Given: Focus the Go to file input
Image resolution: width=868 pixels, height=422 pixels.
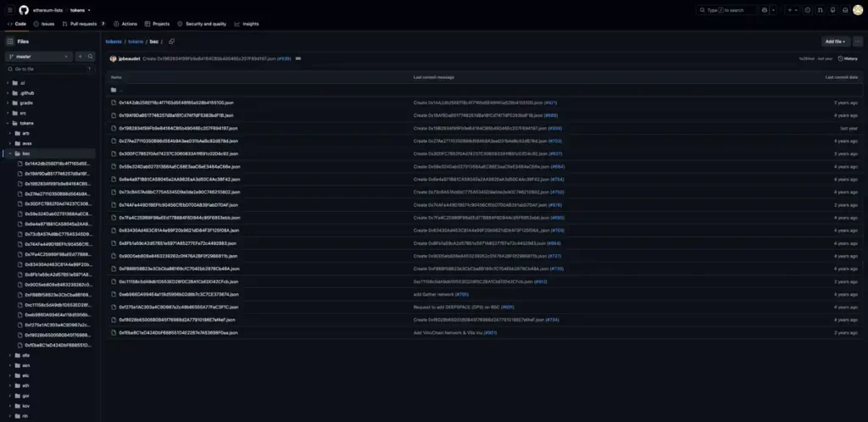Looking at the screenshot, I should coord(49,69).
